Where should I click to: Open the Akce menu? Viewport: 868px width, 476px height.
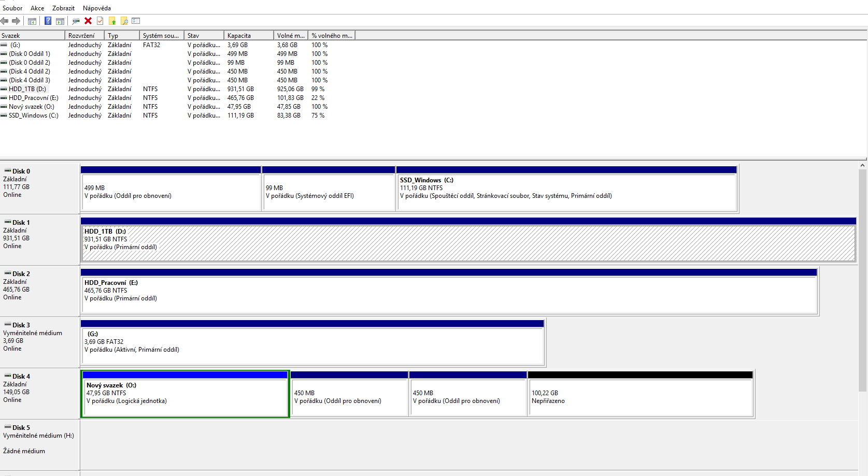pos(37,8)
